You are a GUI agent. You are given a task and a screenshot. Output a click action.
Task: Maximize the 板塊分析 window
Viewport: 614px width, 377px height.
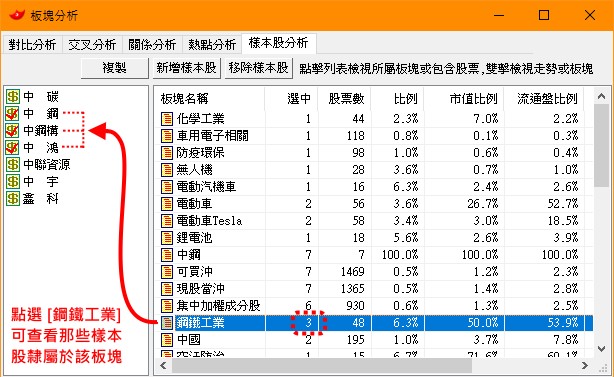(x=544, y=15)
